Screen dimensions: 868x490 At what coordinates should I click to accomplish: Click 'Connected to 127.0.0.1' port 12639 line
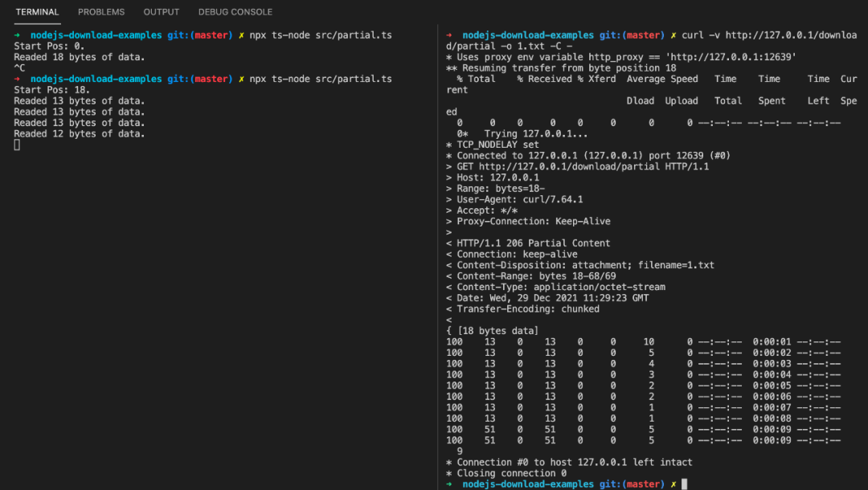coord(588,156)
